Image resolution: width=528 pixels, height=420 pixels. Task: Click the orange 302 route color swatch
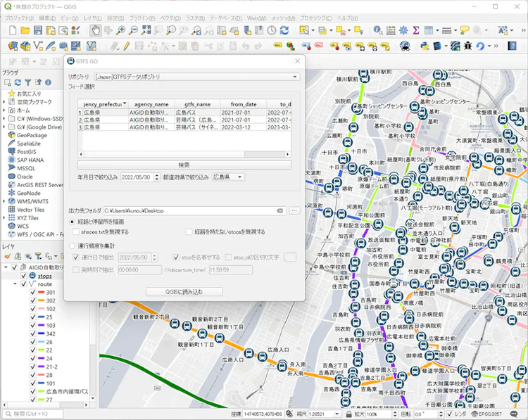coord(42,301)
